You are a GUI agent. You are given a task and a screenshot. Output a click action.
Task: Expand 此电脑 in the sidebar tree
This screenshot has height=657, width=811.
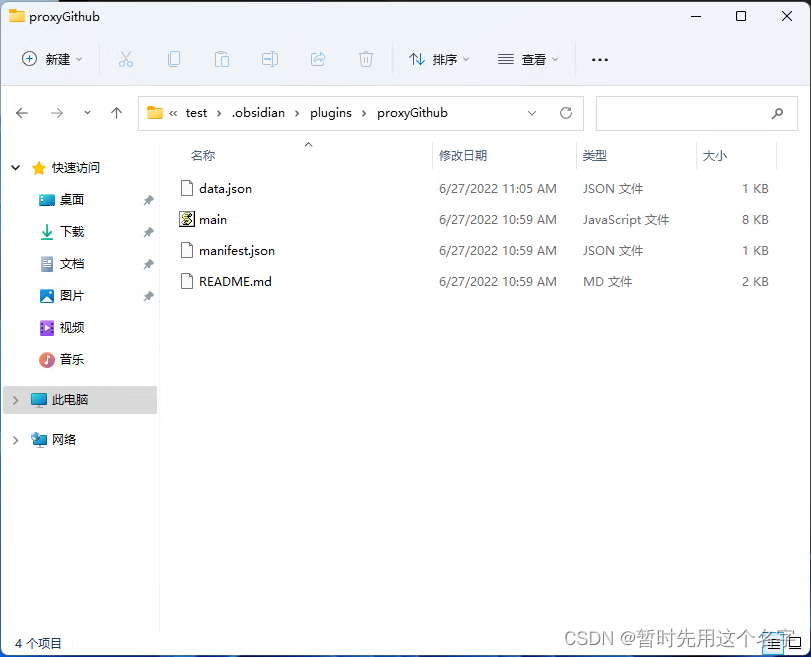click(14, 399)
